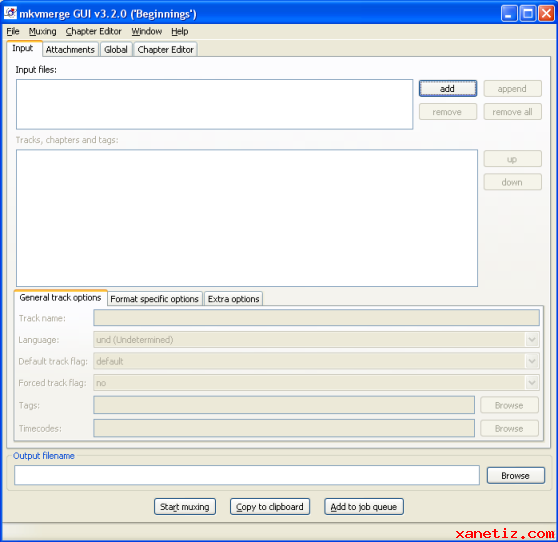Screen dimensions: 558x542
Task: Click the remove button
Action: click(448, 112)
